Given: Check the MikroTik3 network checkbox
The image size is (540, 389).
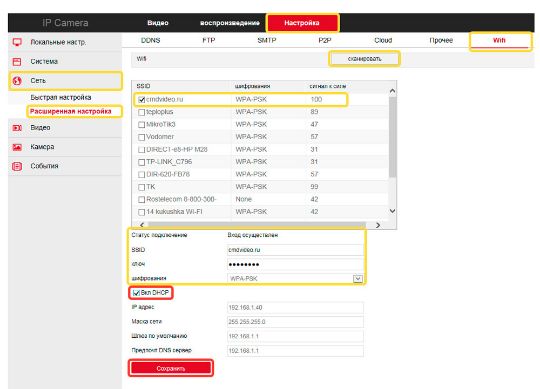Looking at the screenshot, I should coord(141,125).
